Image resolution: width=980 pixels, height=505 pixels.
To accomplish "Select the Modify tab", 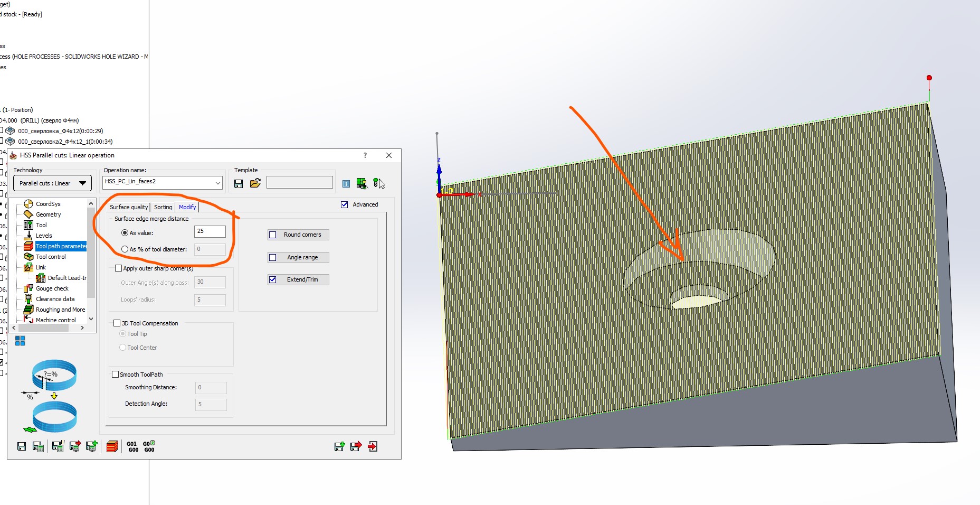I will (187, 207).
